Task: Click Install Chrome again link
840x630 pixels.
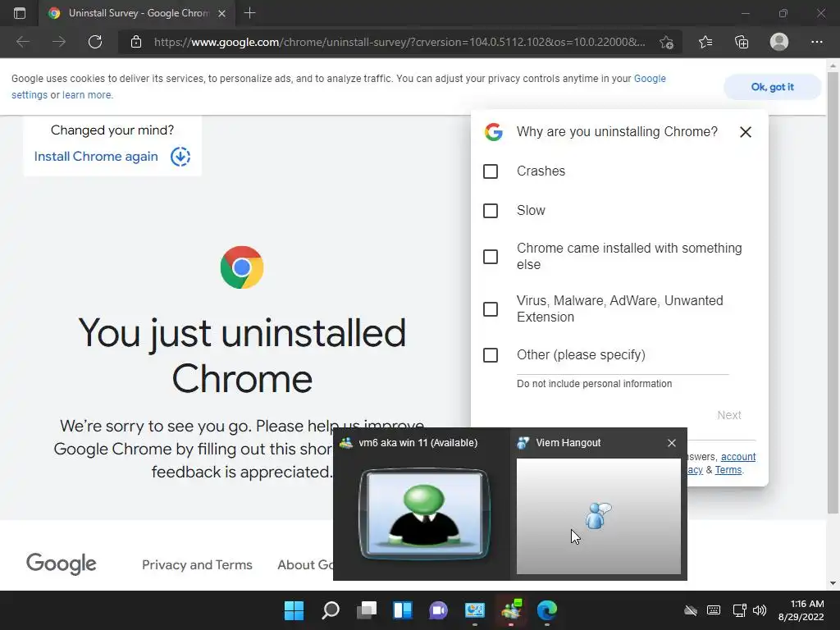Action: (x=96, y=157)
